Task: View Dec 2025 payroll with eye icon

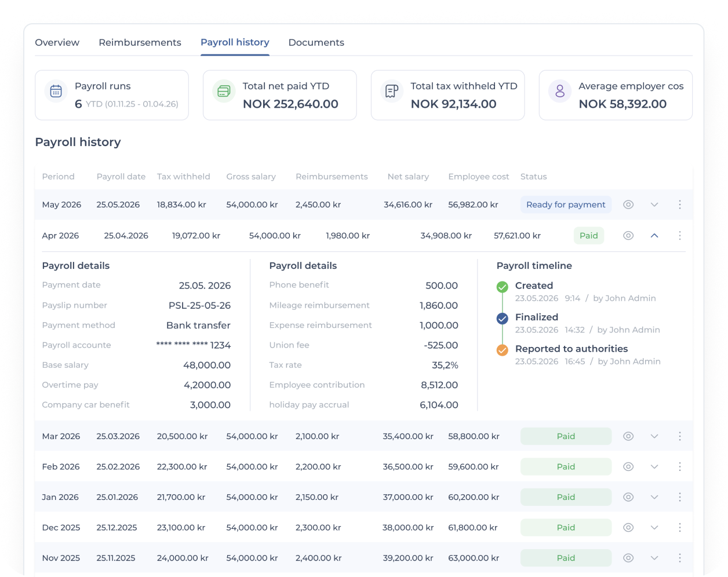Action: coord(628,528)
